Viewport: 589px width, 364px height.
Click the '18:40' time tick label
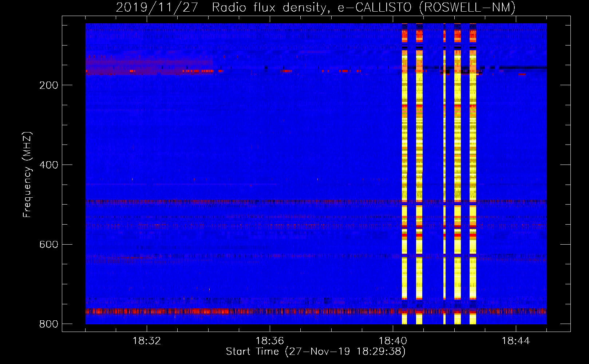point(393,341)
